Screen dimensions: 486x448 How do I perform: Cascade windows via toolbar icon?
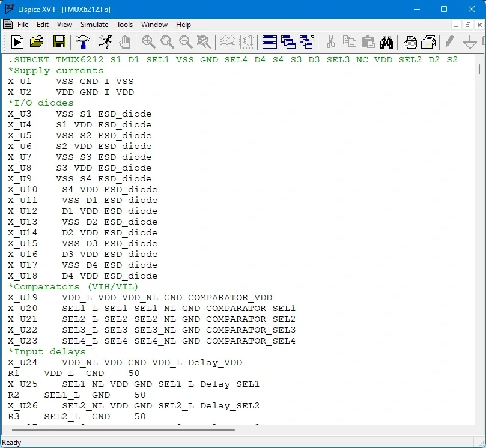point(288,42)
